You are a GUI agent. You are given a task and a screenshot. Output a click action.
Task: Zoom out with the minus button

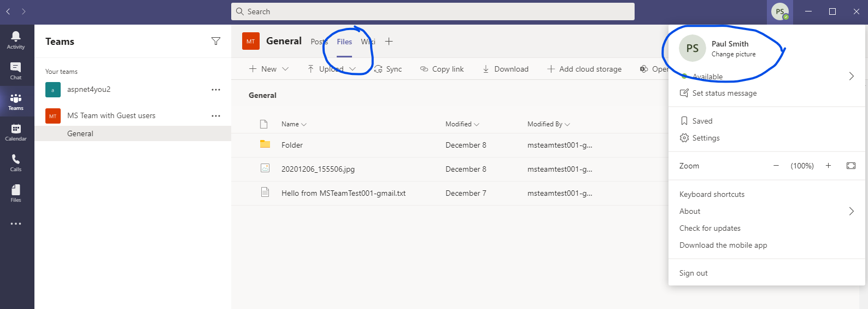[x=776, y=166]
